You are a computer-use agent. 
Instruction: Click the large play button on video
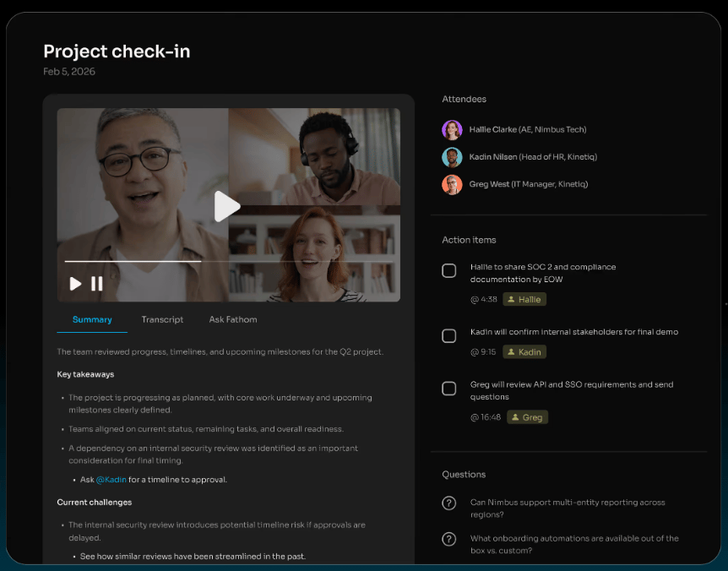pyautogui.click(x=227, y=206)
